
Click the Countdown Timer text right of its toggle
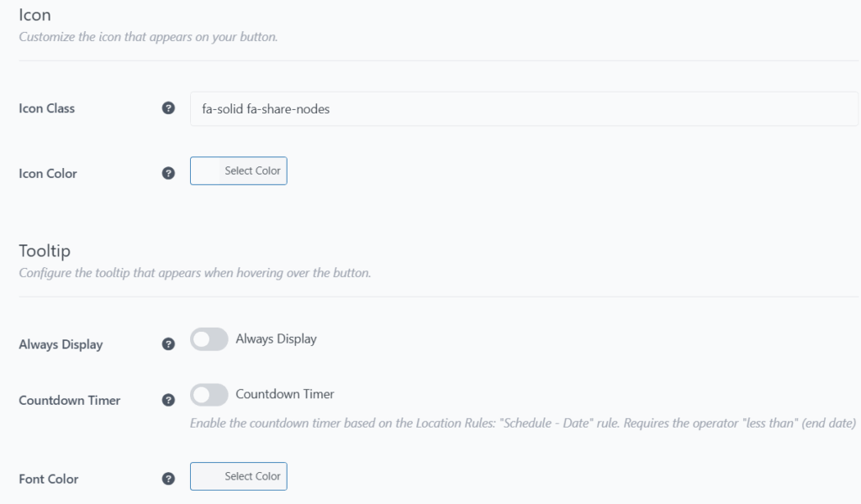[x=285, y=394]
